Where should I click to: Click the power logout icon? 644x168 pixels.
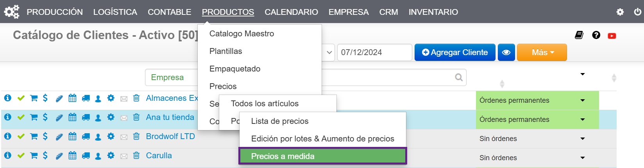tap(637, 12)
